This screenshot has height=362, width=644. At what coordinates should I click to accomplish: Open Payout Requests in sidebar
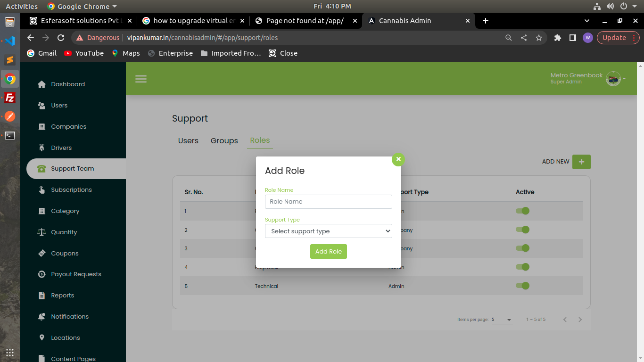76,274
